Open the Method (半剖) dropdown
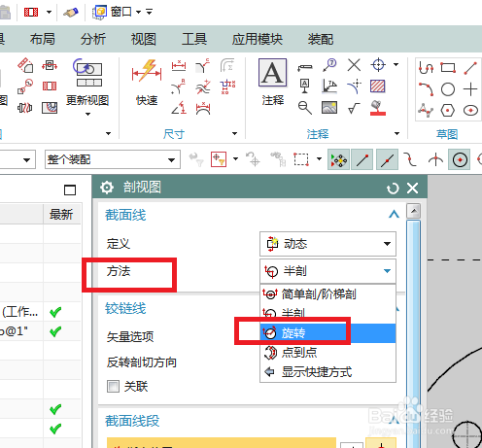 [x=327, y=271]
